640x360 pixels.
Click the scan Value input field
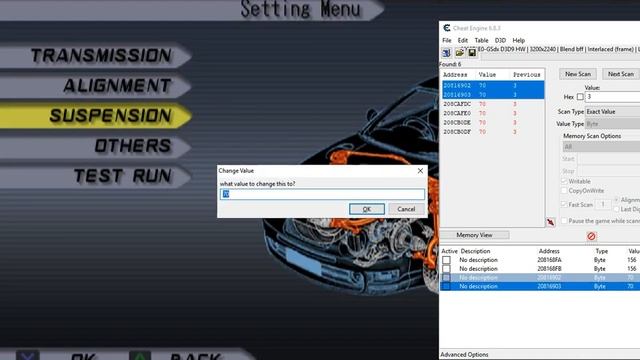(612, 97)
